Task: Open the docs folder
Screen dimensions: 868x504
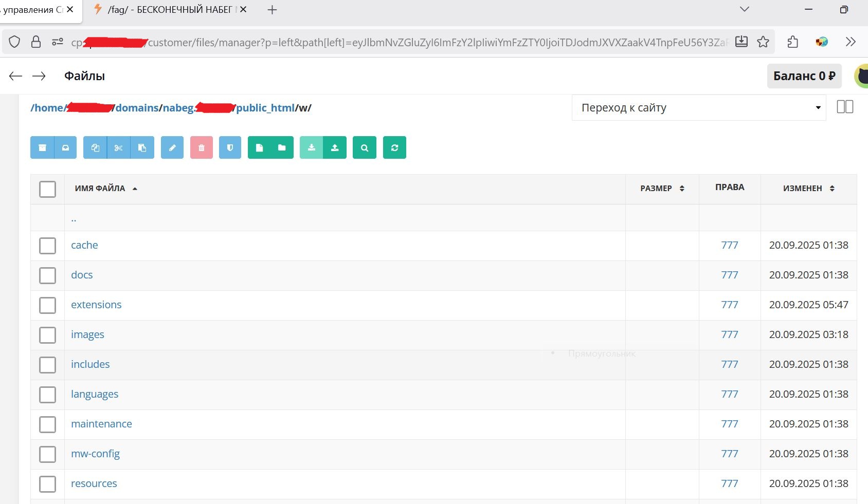Action: point(82,275)
